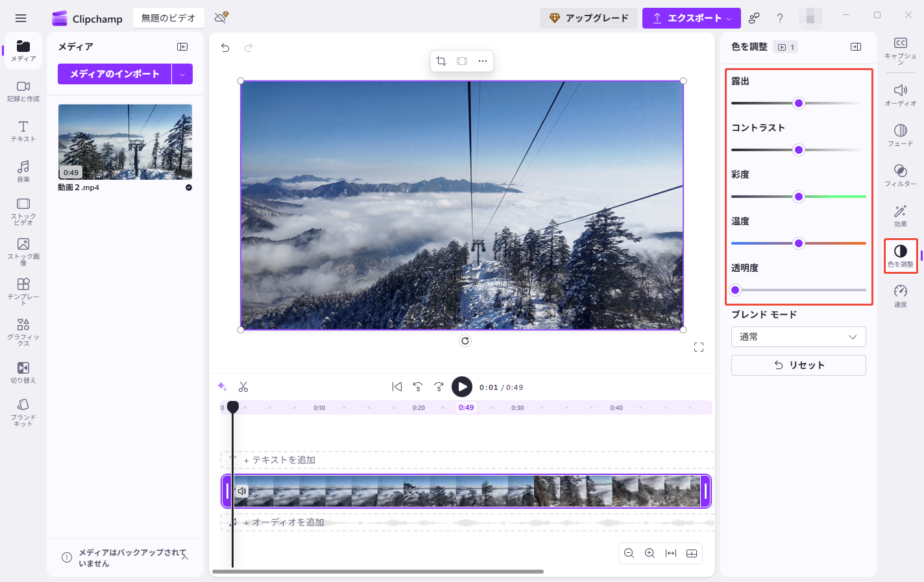Open the フェード panel icon on the right

(x=900, y=135)
